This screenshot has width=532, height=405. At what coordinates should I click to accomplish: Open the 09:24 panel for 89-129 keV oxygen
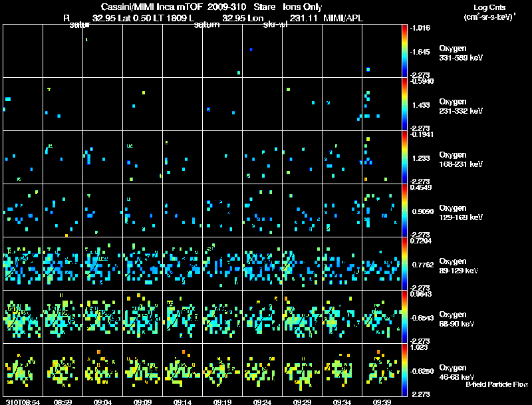click(x=262, y=263)
